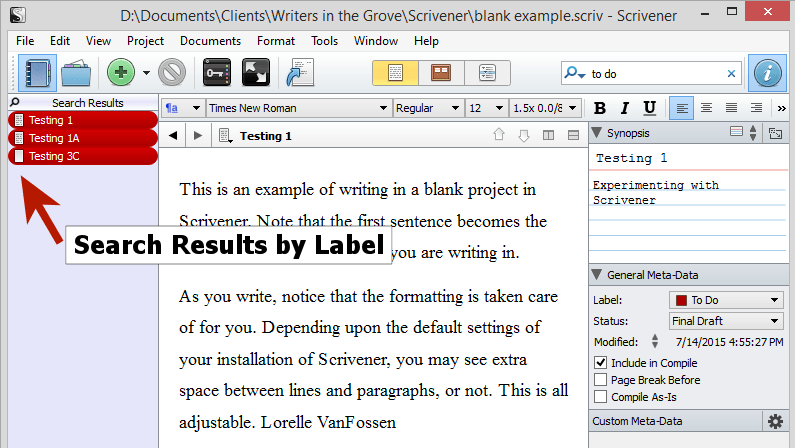Click the synopsis title field 'Testing 1'
The width and height of the screenshot is (795, 448).
tap(688, 158)
